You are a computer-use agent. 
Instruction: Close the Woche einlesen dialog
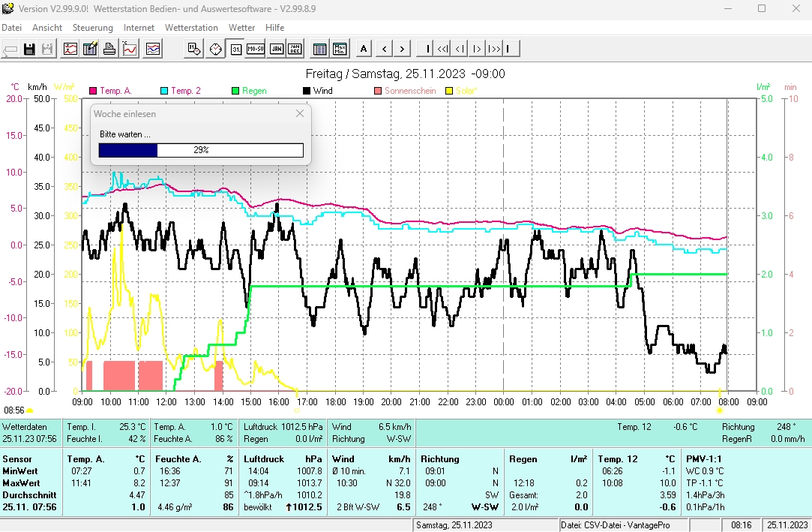coord(300,113)
